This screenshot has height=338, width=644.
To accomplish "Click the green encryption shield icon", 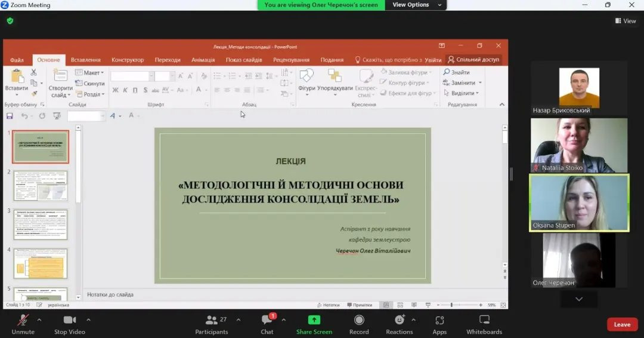I will point(10,20).
